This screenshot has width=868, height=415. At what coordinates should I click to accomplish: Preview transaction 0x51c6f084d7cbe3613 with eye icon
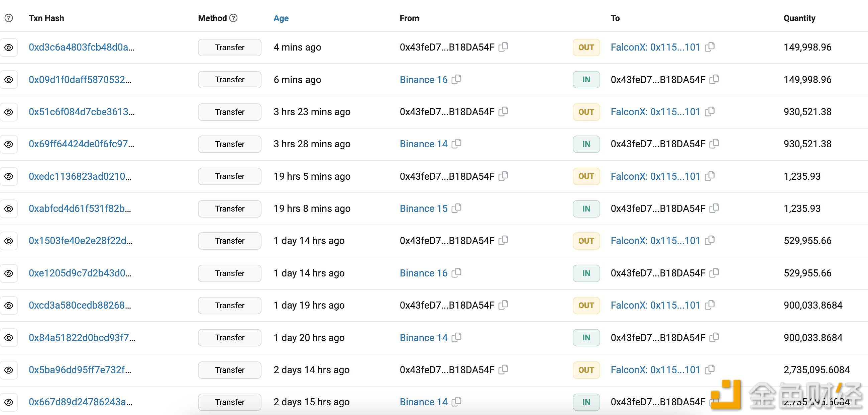click(9, 112)
